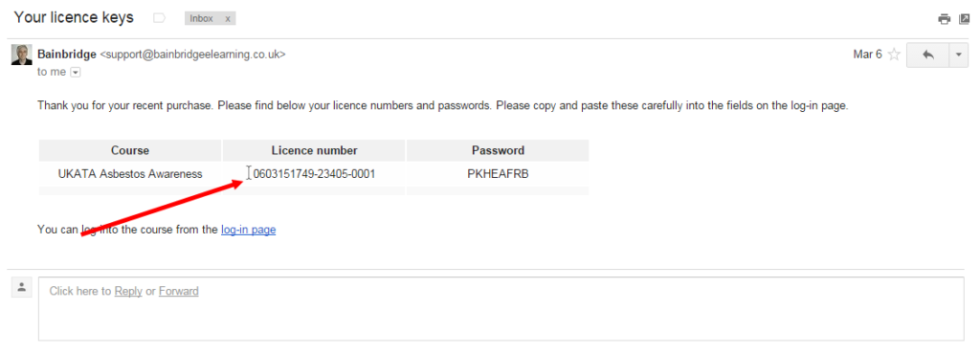Click inside the reply text box
980x354 pixels.
(501, 309)
